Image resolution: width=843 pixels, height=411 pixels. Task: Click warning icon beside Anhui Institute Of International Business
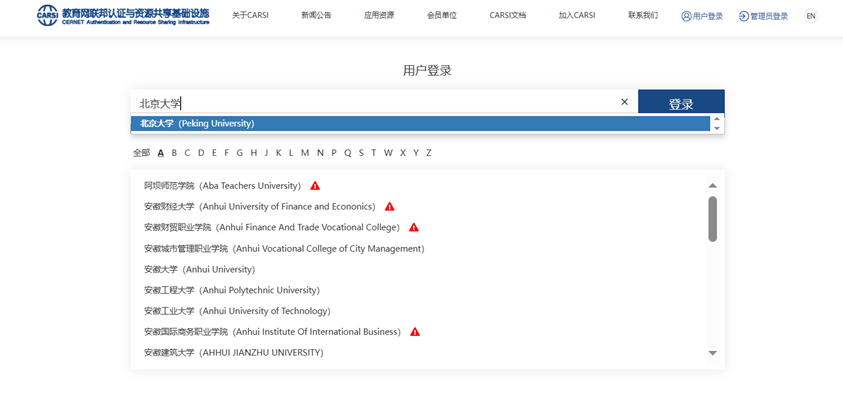415,332
